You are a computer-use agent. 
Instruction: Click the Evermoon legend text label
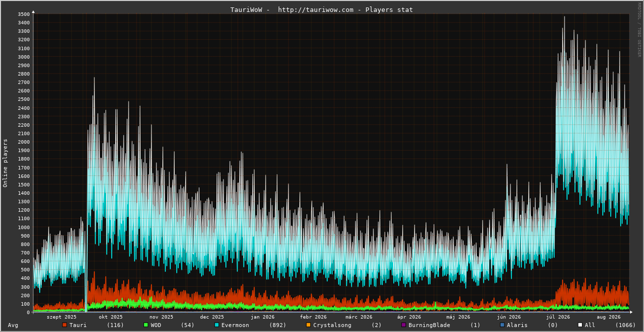point(235,325)
